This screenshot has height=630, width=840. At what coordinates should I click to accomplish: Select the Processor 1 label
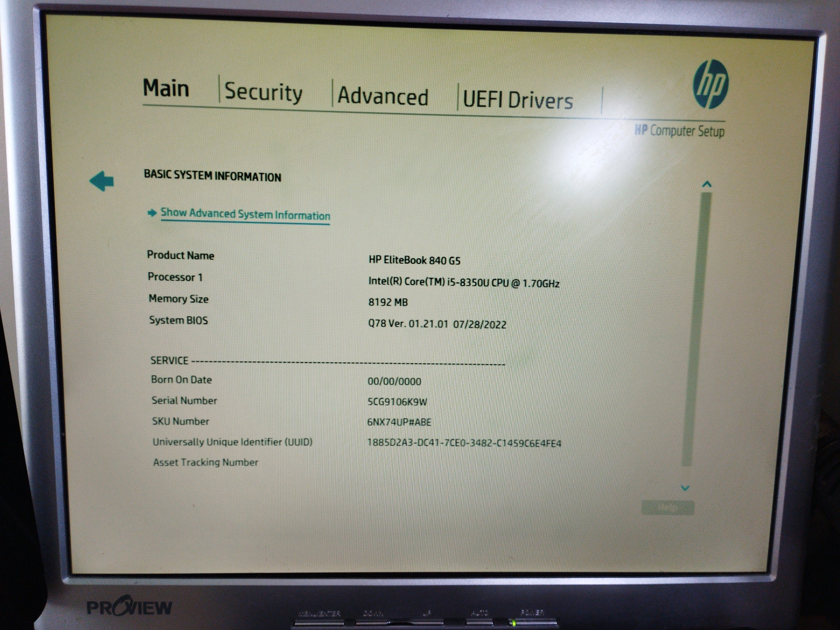[x=175, y=277]
